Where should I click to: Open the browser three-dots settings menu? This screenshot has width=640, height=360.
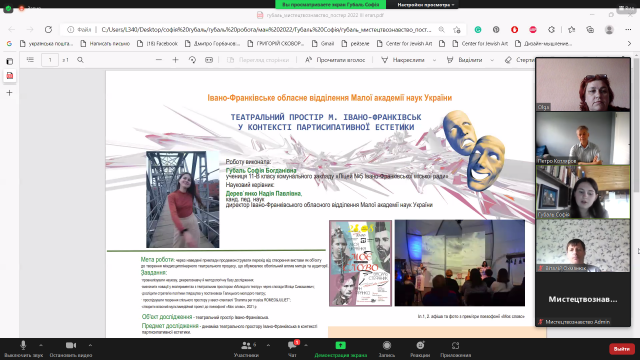click(628, 29)
